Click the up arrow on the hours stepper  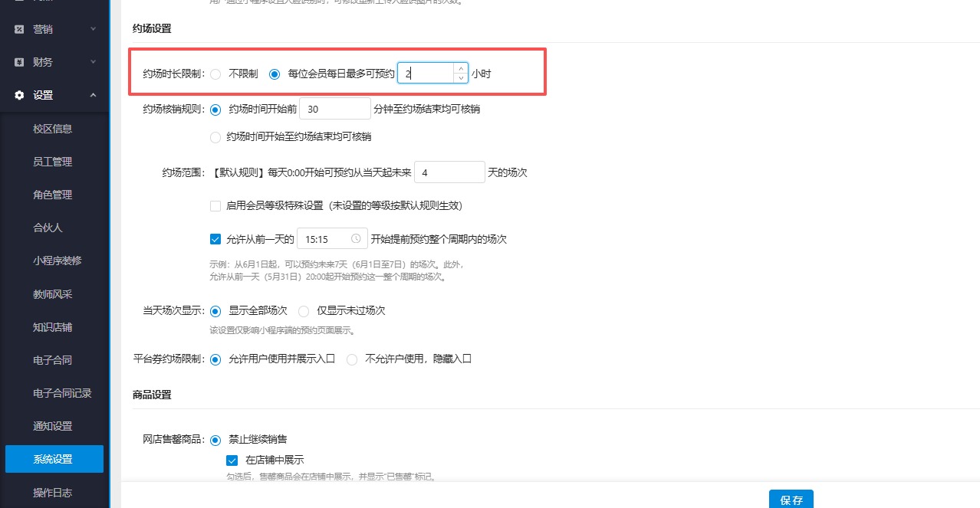tap(460, 68)
